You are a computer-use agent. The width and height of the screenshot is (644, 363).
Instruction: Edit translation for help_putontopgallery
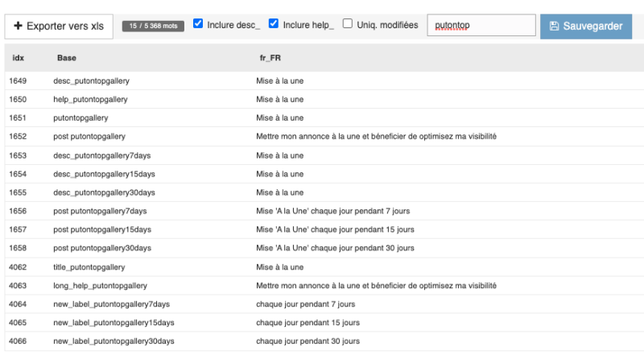pyautogui.click(x=279, y=100)
